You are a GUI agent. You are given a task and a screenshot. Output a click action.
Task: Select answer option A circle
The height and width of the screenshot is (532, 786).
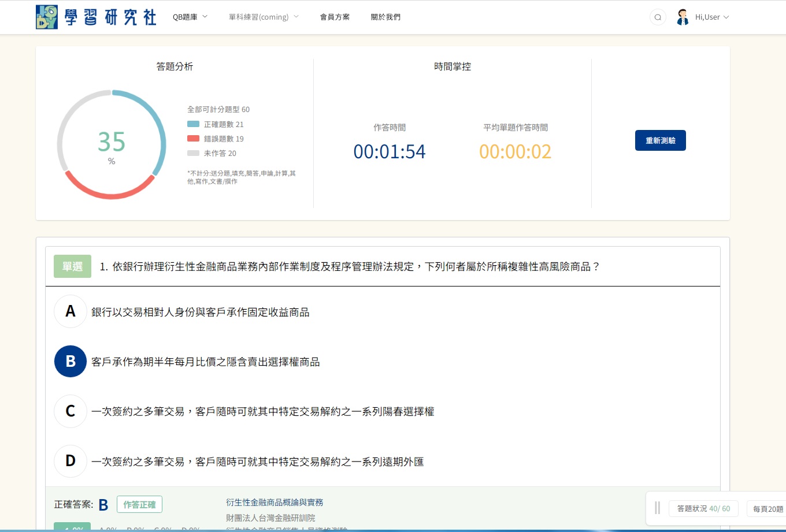click(71, 312)
